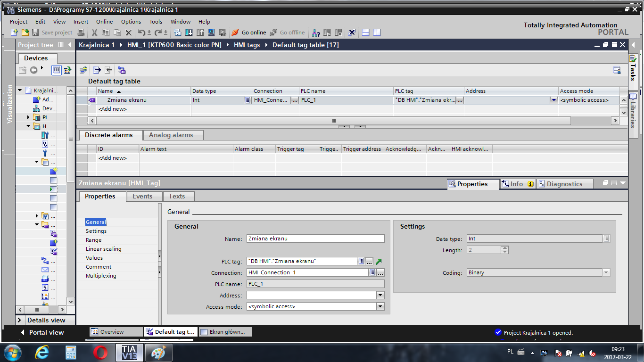Viewport: 644px width, 362px height.
Task: Click the Compile toolbar icon
Action: coord(178,33)
